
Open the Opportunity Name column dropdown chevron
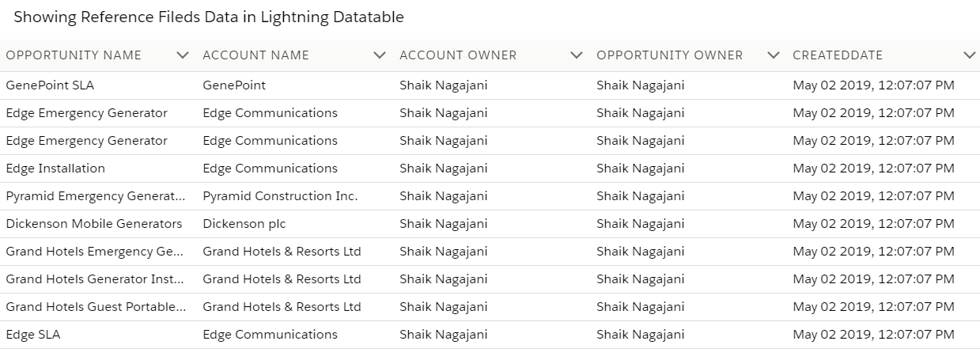[183, 55]
